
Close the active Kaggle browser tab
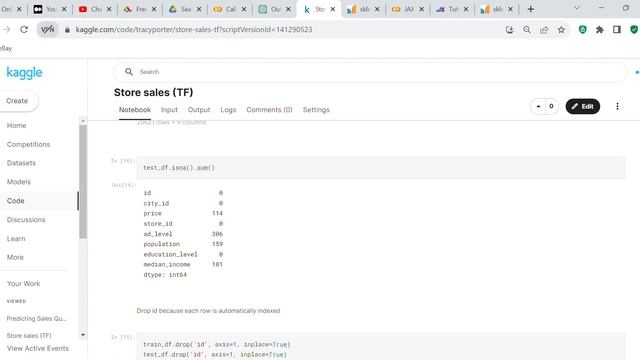click(x=333, y=9)
